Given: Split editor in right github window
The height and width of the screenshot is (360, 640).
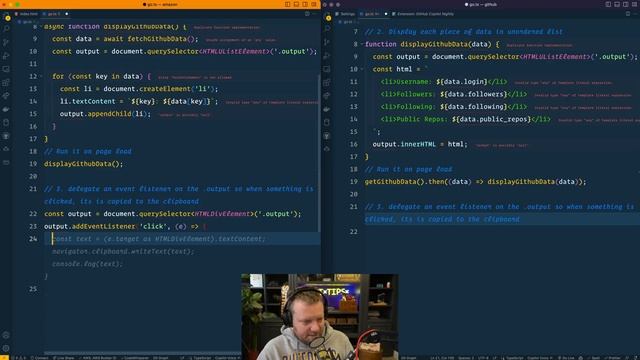Looking at the screenshot, I should click(628, 14).
